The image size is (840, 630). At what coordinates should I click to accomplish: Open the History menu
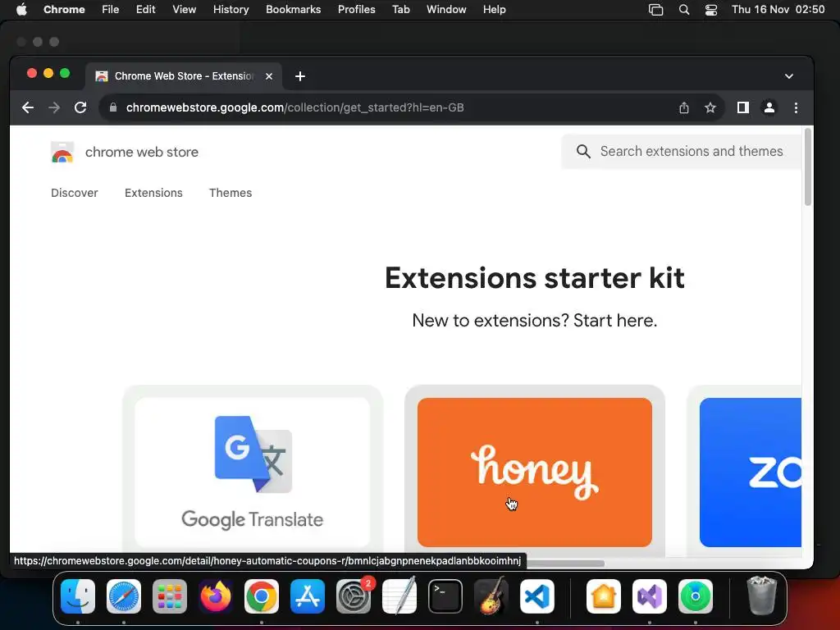[231, 10]
